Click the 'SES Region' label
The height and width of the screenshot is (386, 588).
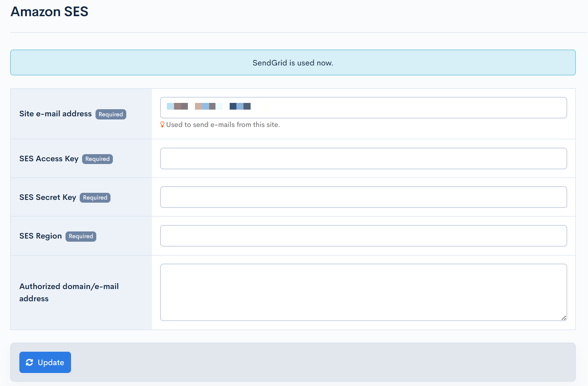coord(41,236)
